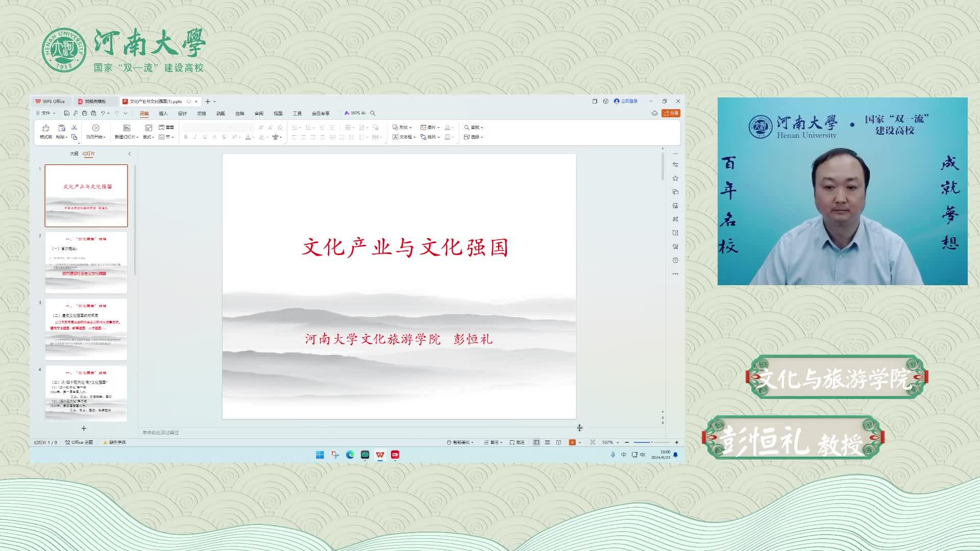
Task: Click the zoom slider in status bar
Action: pos(651,442)
